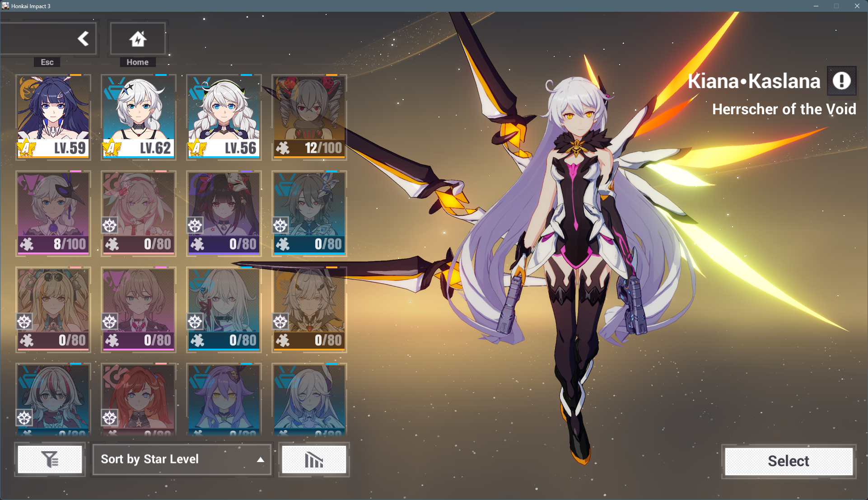Choose the white-and-red-haired valkyrie in bottom row
This screenshot has height=500, width=868.
pyautogui.click(x=53, y=399)
